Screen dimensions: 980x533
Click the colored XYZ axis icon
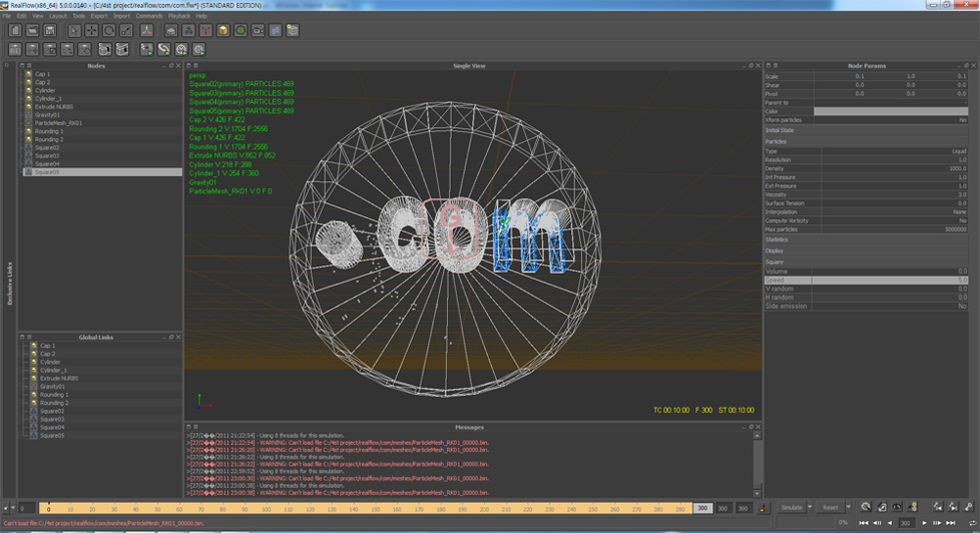(147, 30)
